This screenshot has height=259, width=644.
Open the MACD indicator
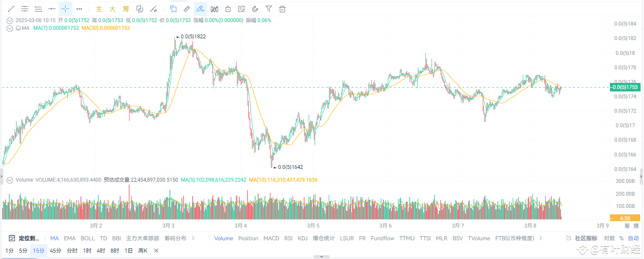271,238
